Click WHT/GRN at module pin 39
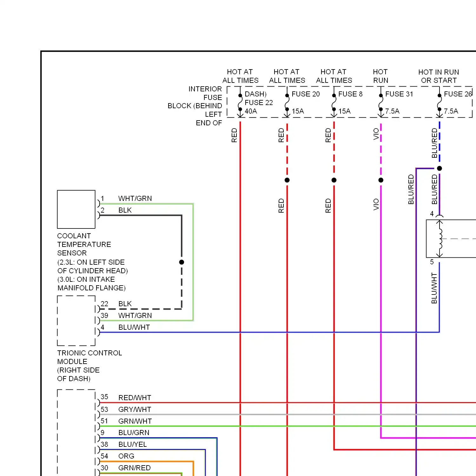This screenshot has height=476, width=476. pyautogui.click(x=135, y=315)
